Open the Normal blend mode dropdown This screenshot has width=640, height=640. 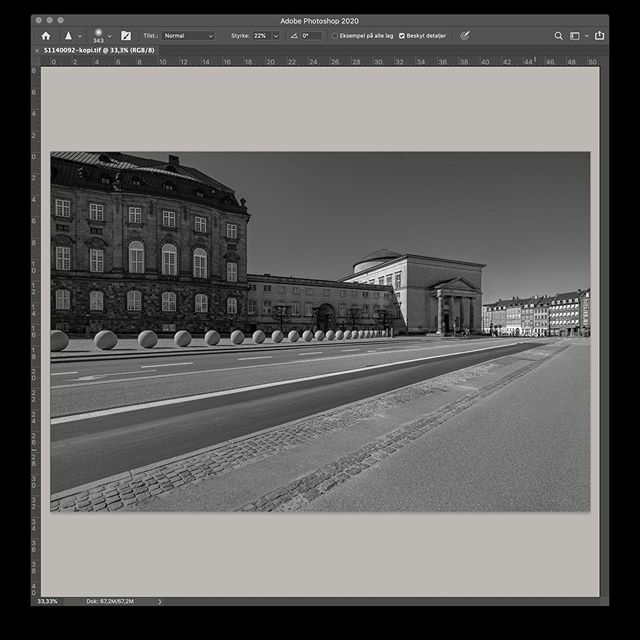pos(188,36)
